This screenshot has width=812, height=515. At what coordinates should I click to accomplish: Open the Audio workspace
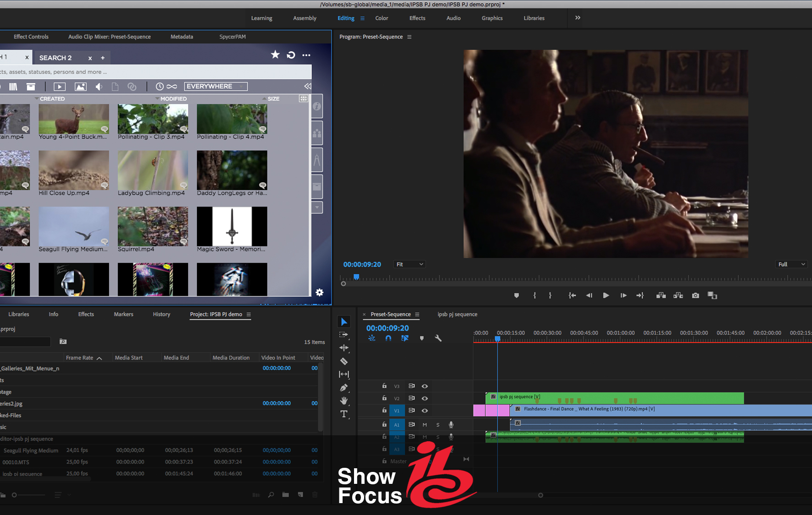453,18
